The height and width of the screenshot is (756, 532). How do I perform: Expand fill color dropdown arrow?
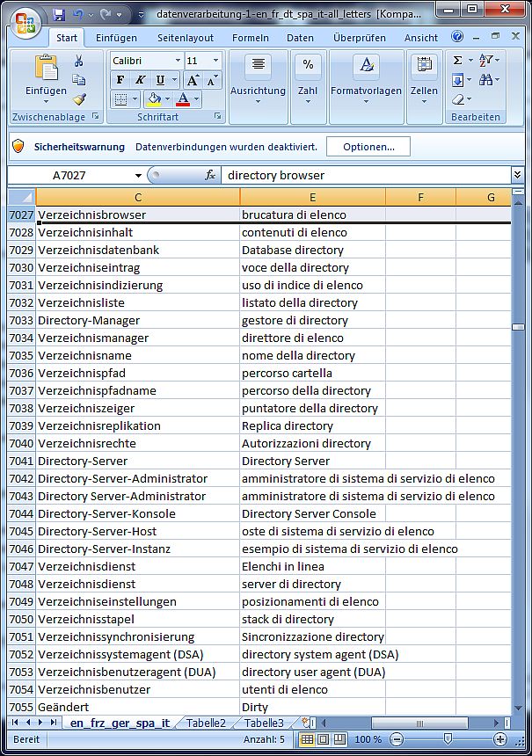coord(167,99)
